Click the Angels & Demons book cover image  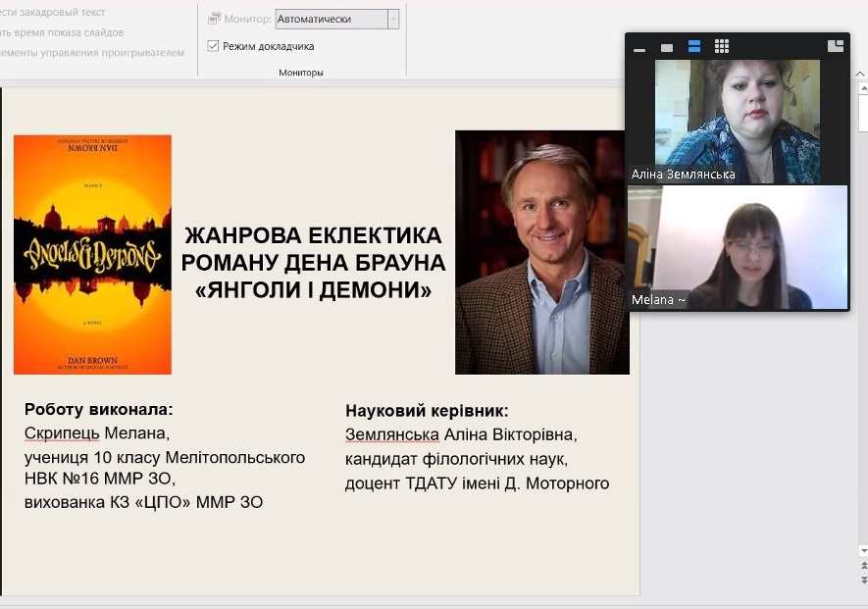[92, 255]
